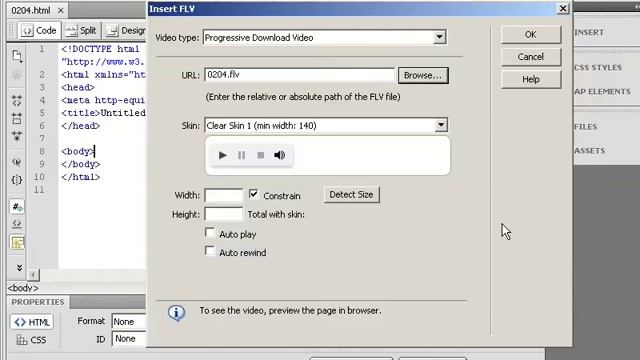The height and width of the screenshot is (360, 640).
Task: Balance Braces icon in coding toolbar
Action: pos(17,180)
